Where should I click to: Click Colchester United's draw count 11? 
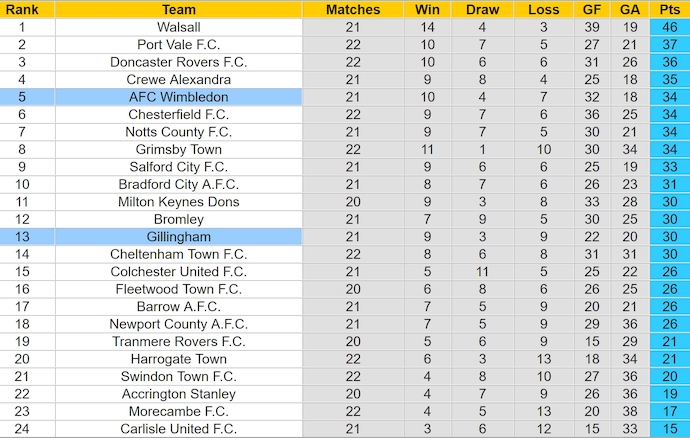pyautogui.click(x=482, y=272)
